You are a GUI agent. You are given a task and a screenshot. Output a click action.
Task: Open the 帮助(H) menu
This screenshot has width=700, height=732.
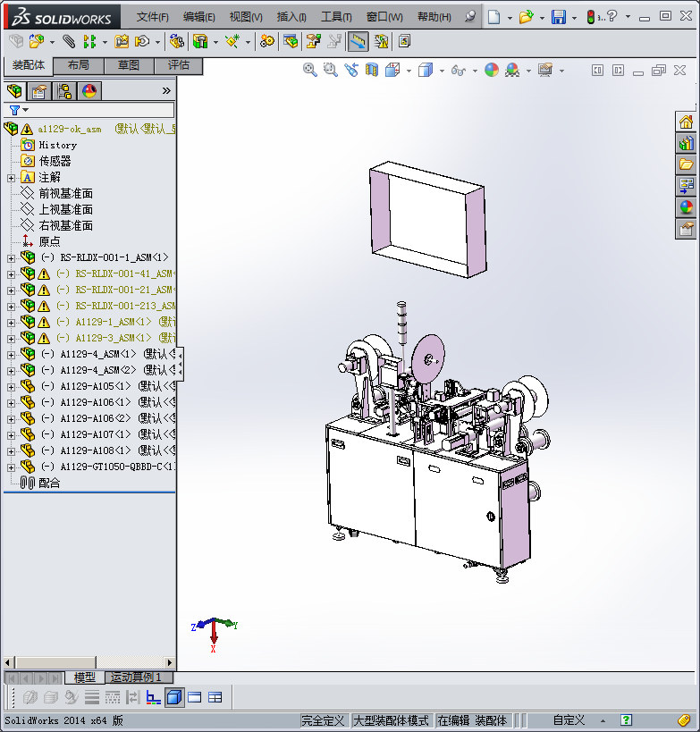(434, 17)
